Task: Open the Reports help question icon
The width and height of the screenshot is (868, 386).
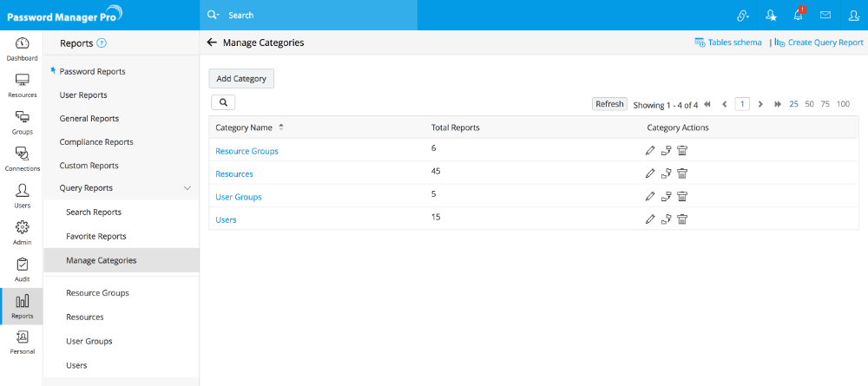Action: 102,43
